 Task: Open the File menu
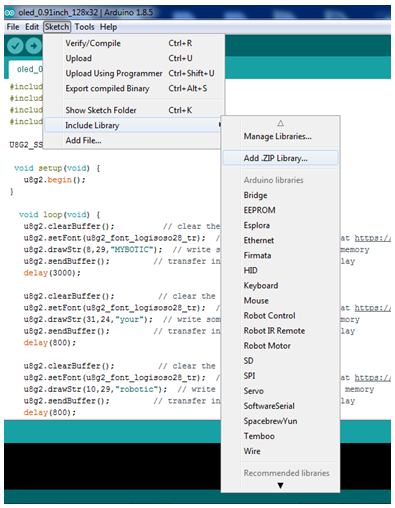[x=13, y=27]
